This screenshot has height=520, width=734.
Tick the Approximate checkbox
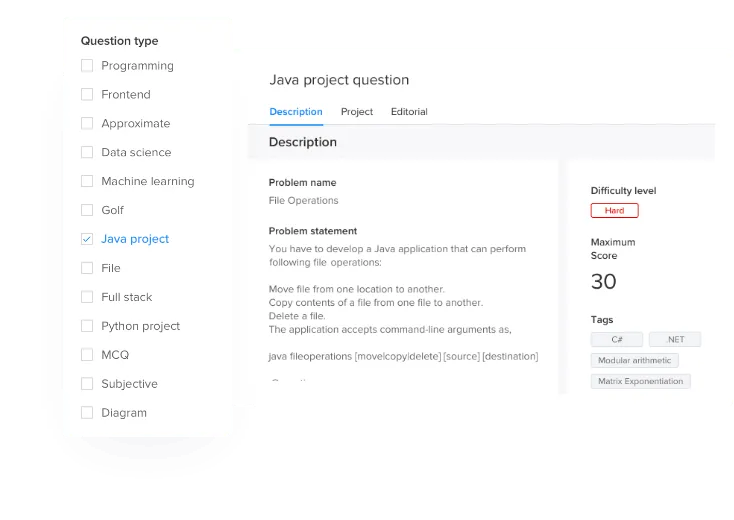(x=87, y=124)
